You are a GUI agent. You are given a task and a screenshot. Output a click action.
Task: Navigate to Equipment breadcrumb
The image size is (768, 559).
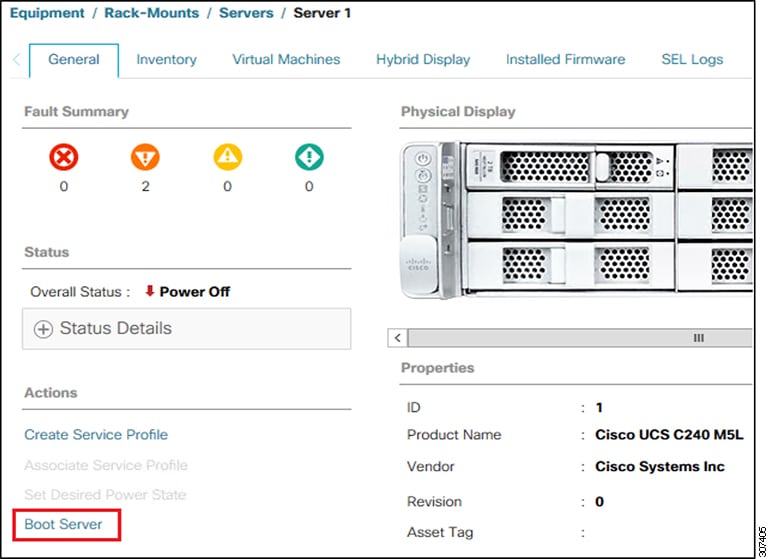pos(47,13)
